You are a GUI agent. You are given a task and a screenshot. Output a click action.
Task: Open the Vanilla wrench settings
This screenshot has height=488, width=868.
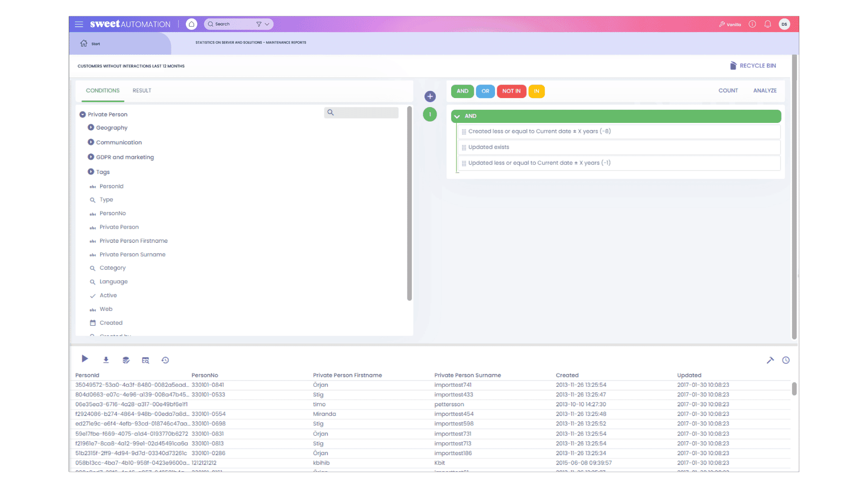point(730,24)
